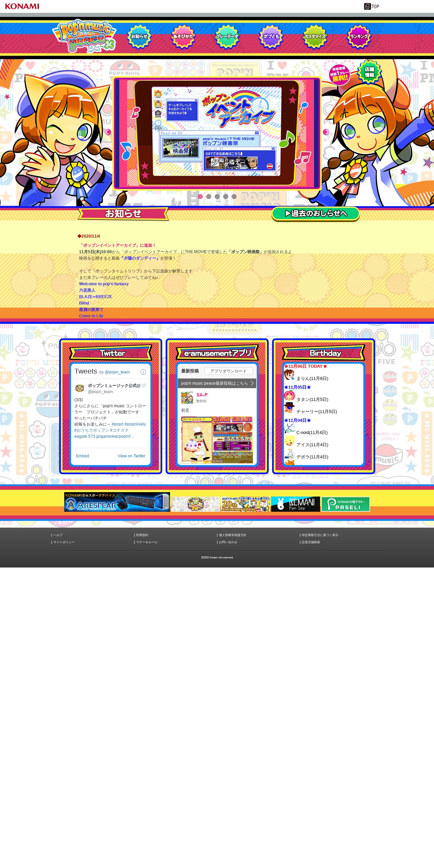Open the pop'n 20th anniversary banner

point(195,504)
